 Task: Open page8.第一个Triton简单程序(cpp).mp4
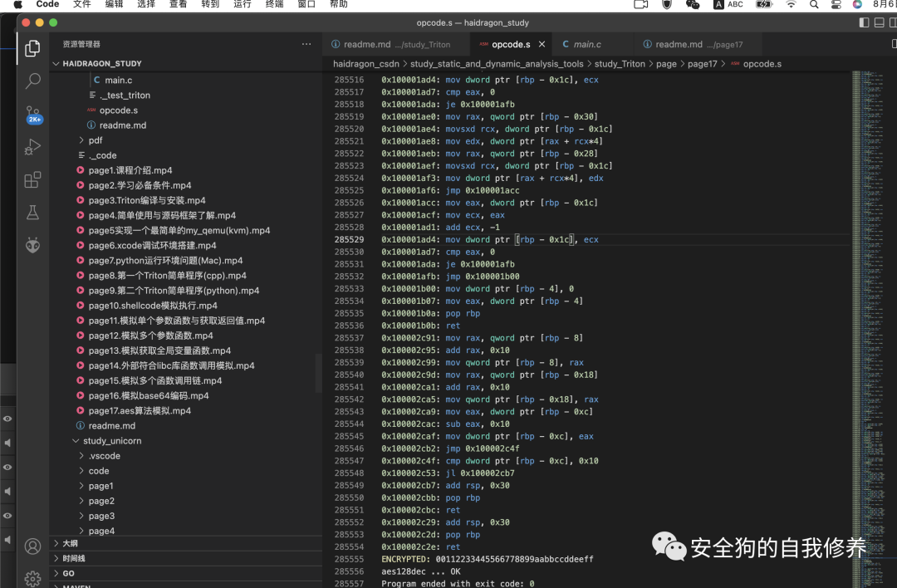pyautogui.click(x=167, y=276)
